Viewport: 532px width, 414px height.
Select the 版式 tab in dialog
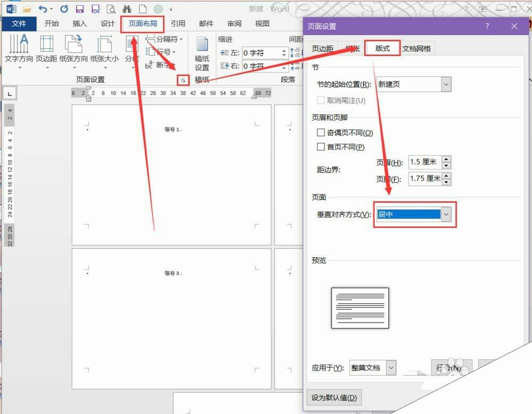pyautogui.click(x=383, y=48)
